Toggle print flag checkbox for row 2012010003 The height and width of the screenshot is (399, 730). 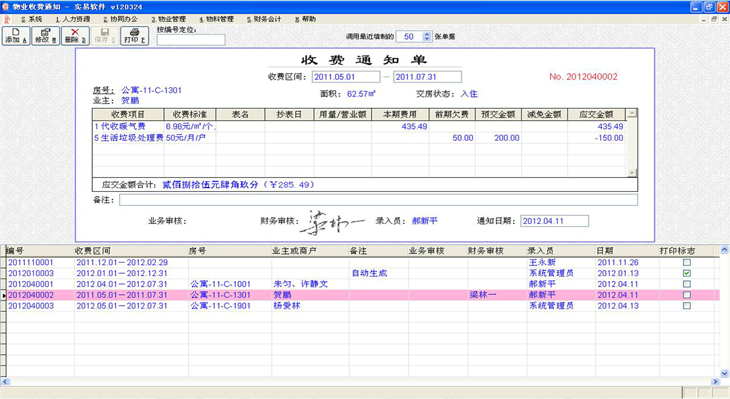tap(687, 273)
